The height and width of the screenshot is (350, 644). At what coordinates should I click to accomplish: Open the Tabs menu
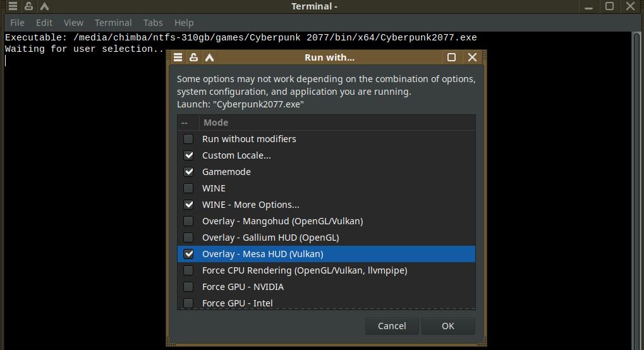coord(153,23)
